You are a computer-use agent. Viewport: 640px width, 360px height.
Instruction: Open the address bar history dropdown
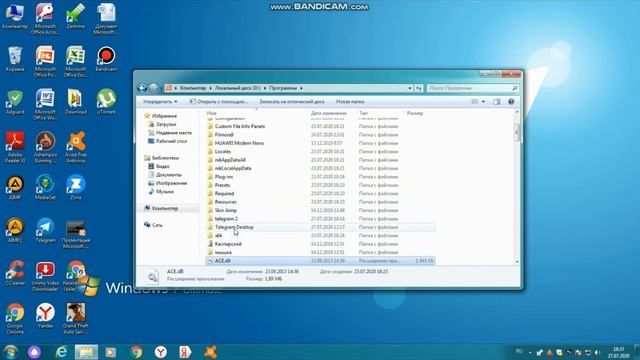point(410,88)
